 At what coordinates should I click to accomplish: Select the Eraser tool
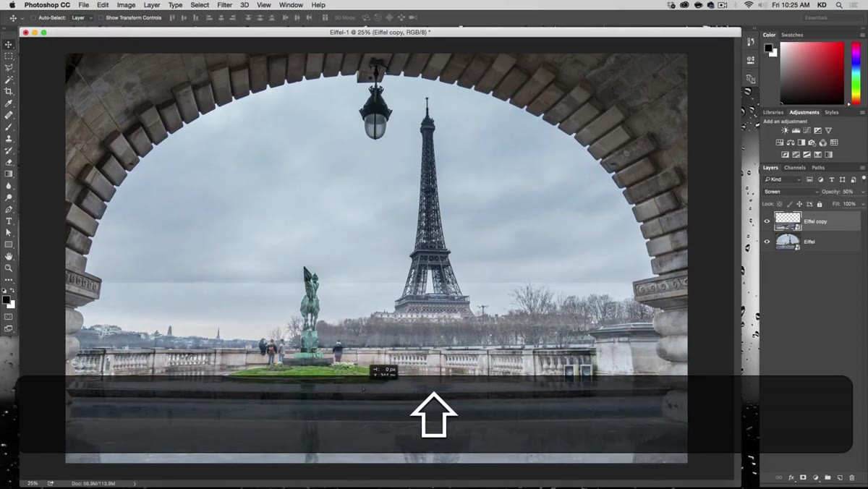click(9, 162)
